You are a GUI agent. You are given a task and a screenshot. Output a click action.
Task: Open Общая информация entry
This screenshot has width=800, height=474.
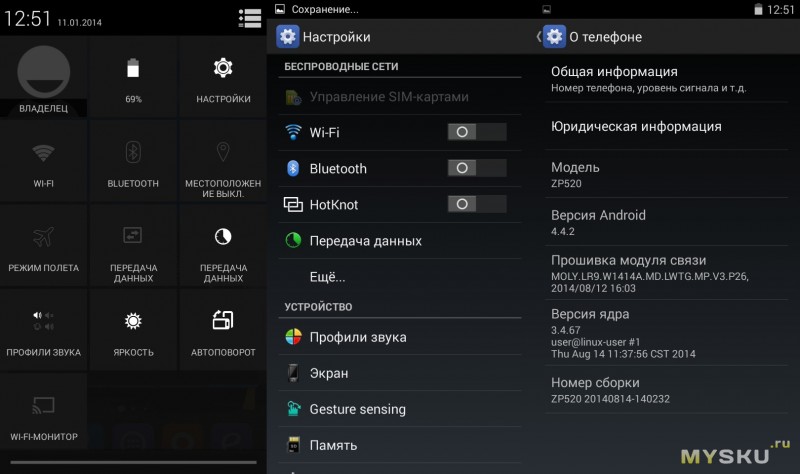(666, 79)
